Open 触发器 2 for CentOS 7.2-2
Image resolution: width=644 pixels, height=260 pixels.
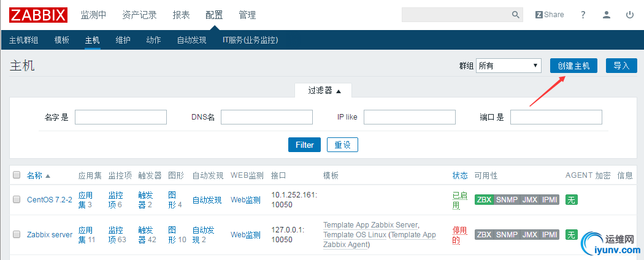tap(146, 200)
